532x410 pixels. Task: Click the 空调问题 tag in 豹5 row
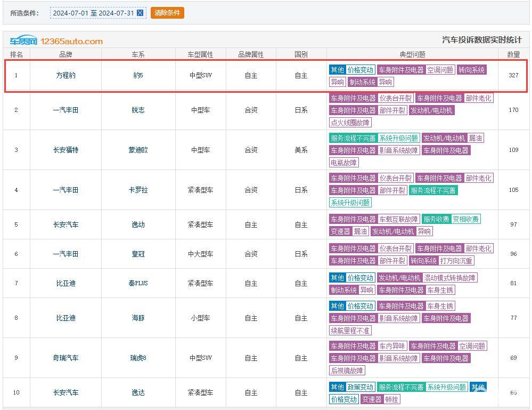[x=440, y=70]
